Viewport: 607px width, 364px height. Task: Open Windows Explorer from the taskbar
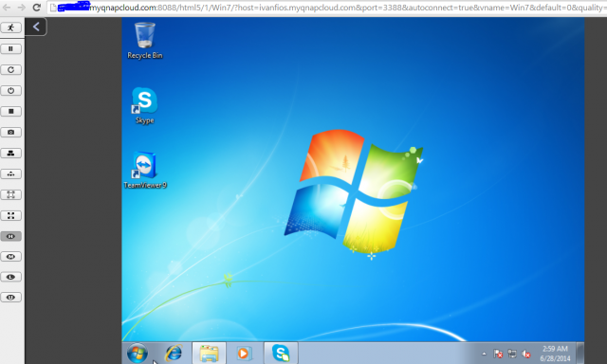(209, 354)
